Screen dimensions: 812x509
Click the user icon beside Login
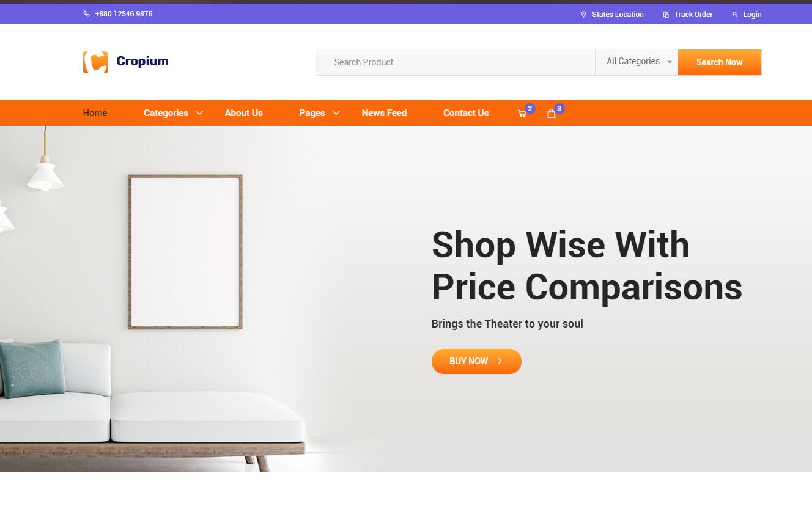(734, 15)
